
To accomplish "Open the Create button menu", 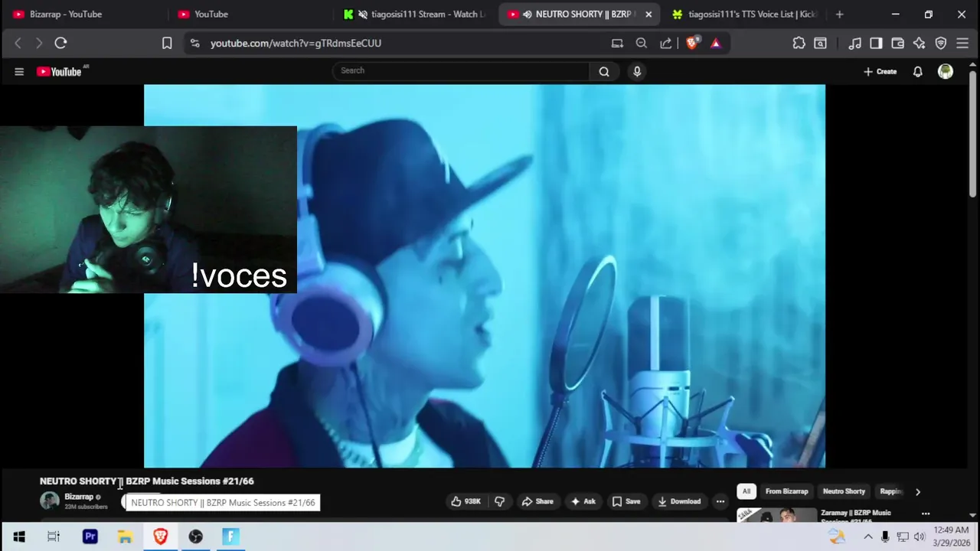I will click(880, 71).
